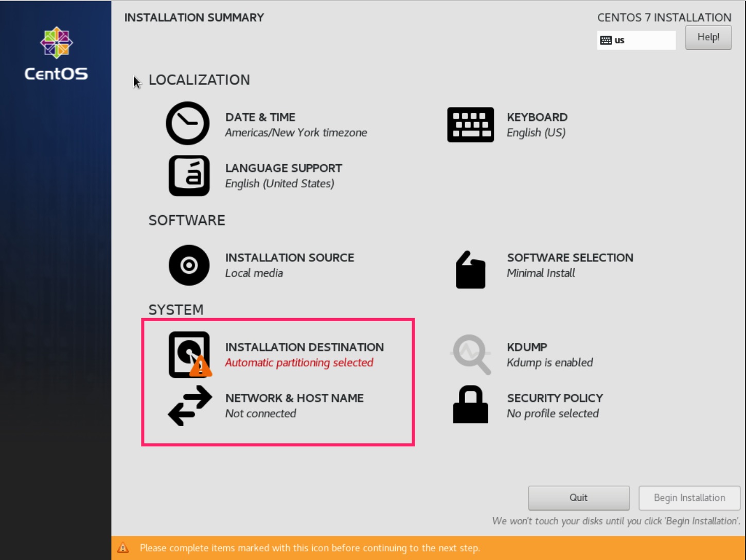This screenshot has width=746, height=560.
Task: Click 'English (US)' keyboard status text
Action: click(x=536, y=133)
